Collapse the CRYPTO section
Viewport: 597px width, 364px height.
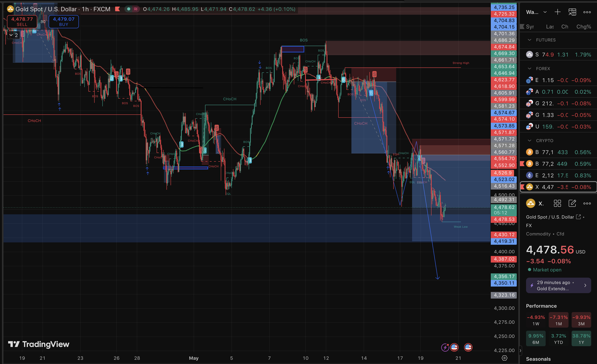pos(529,141)
